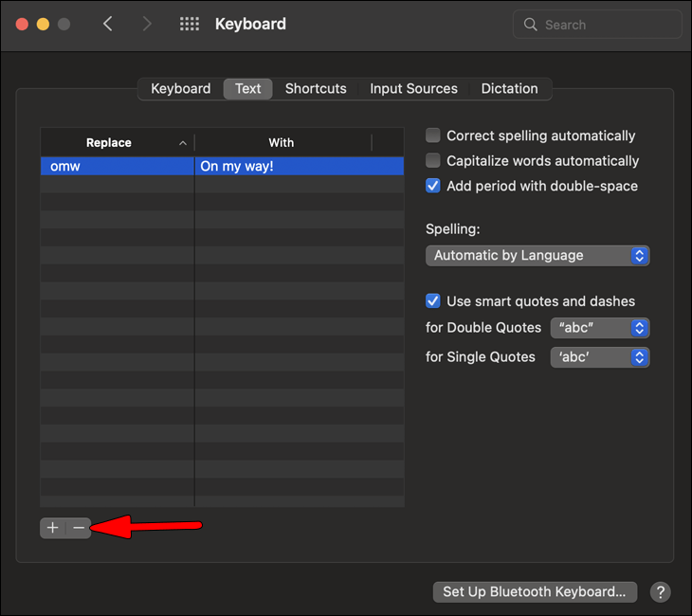Switch to the Dictation tab
The height and width of the screenshot is (616, 692).
(509, 88)
